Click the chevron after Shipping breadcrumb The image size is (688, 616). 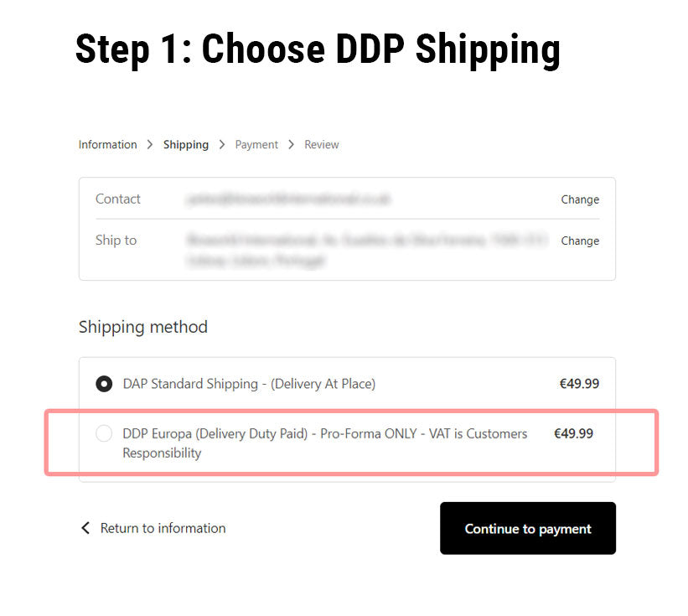pos(222,144)
